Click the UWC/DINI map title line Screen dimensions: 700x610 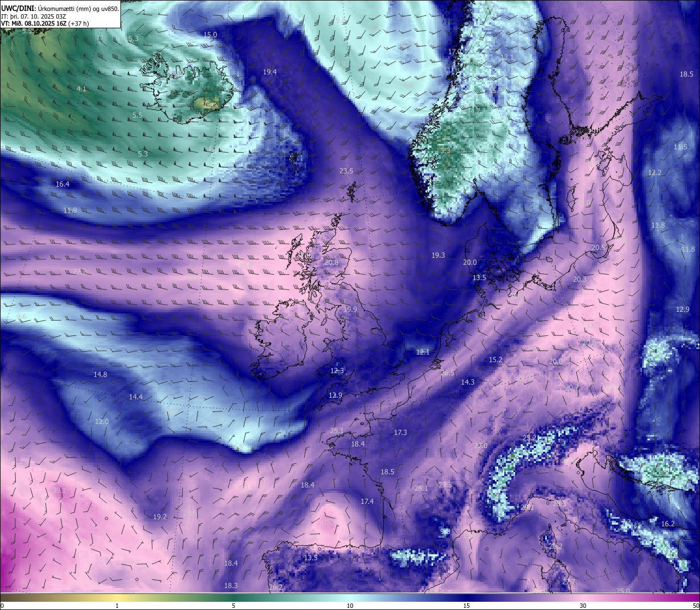pyautogui.click(x=60, y=9)
